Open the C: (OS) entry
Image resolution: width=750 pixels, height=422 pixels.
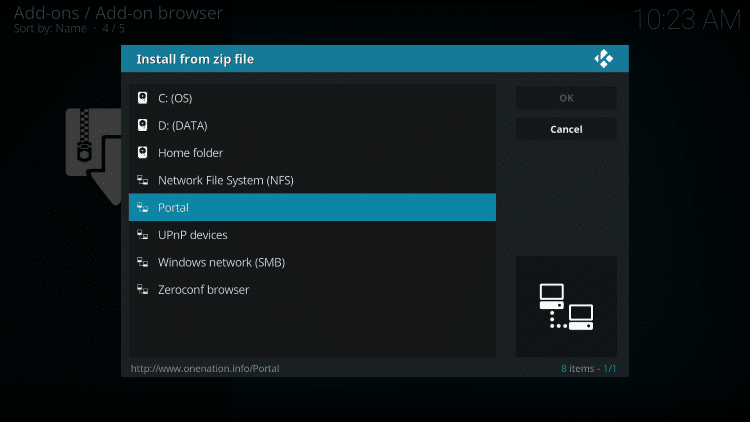[x=312, y=98]
